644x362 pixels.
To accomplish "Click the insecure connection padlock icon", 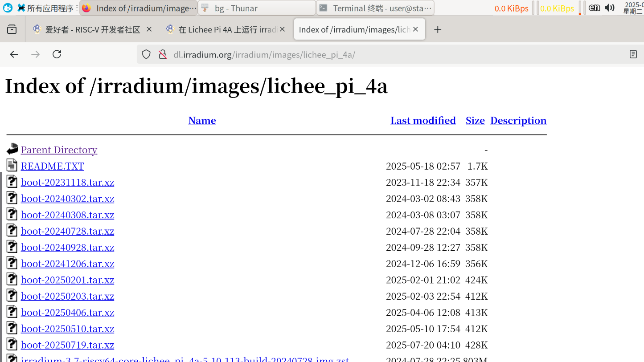I will pos(163,54).
